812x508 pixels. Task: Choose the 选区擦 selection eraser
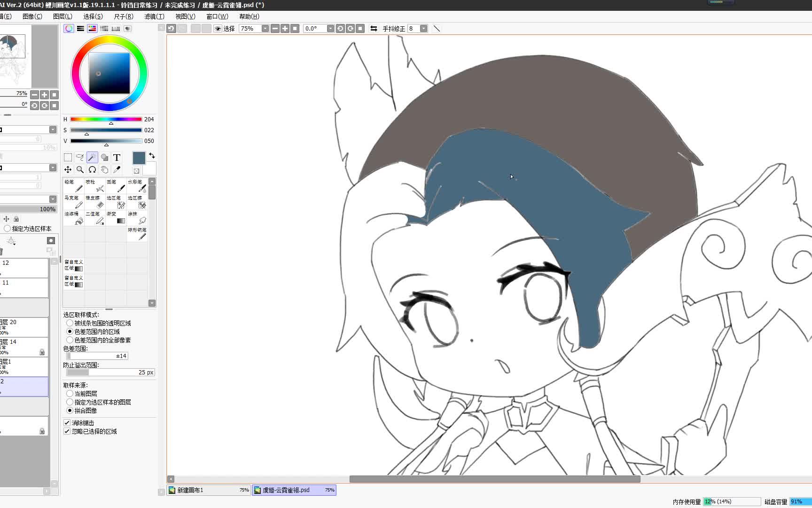(x=137, y=202)
